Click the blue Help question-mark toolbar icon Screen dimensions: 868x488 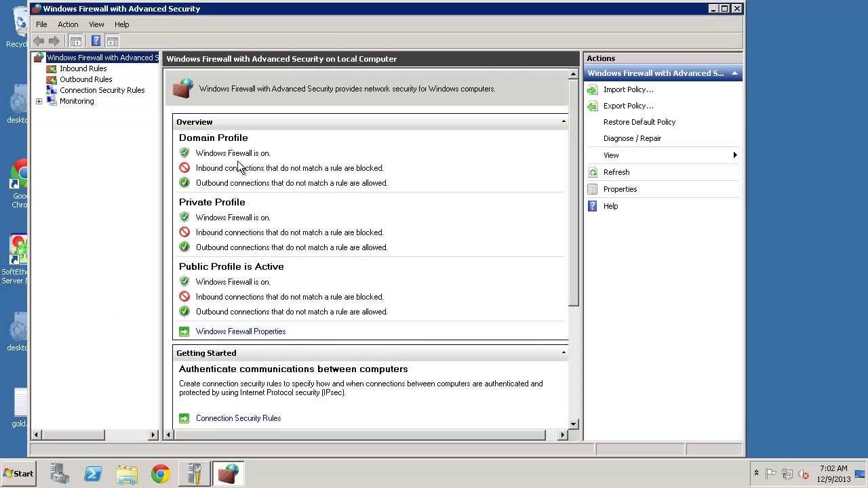tap(96, 41)
